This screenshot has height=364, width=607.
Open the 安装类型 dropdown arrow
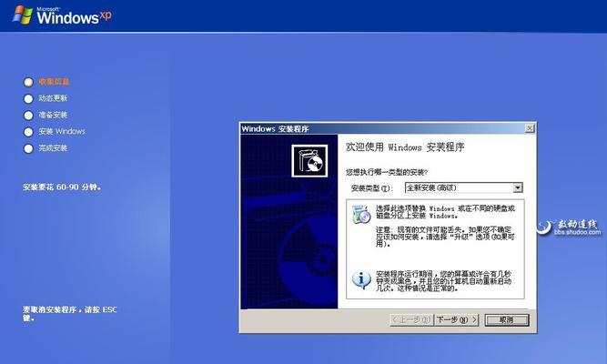(x=518, y=187)
